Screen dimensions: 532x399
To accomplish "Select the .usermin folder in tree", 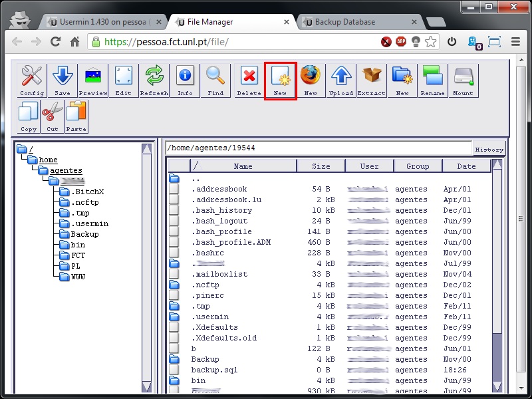I will coord(89,223).
